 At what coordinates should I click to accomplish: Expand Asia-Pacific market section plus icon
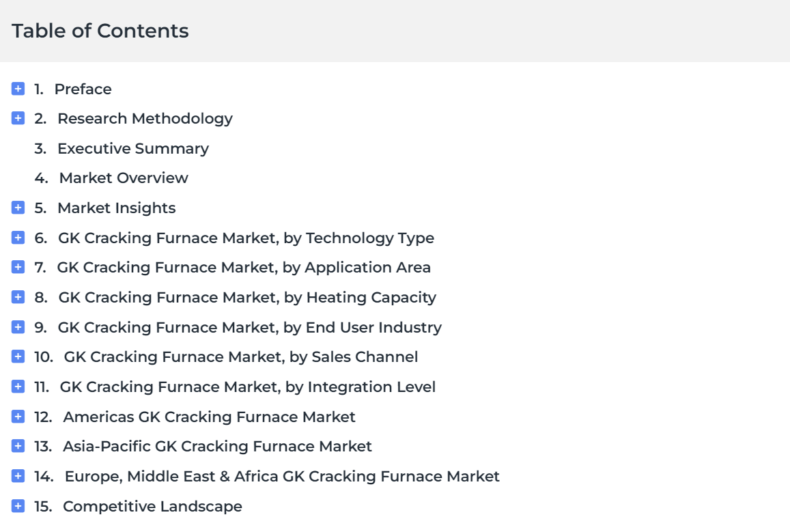[x=18, y=446]
